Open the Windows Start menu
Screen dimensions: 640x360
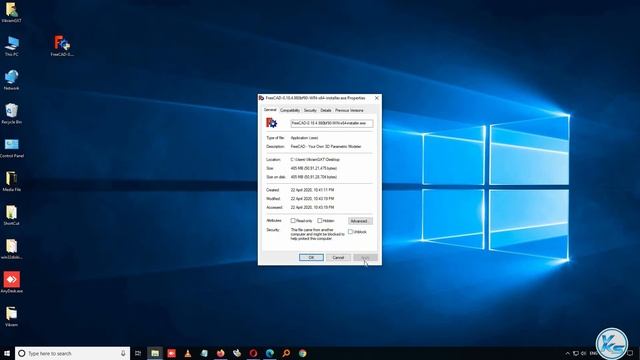click(7, 353)
